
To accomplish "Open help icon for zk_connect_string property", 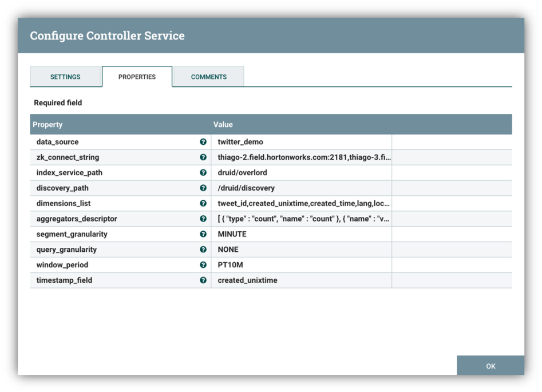I will 203,157.
